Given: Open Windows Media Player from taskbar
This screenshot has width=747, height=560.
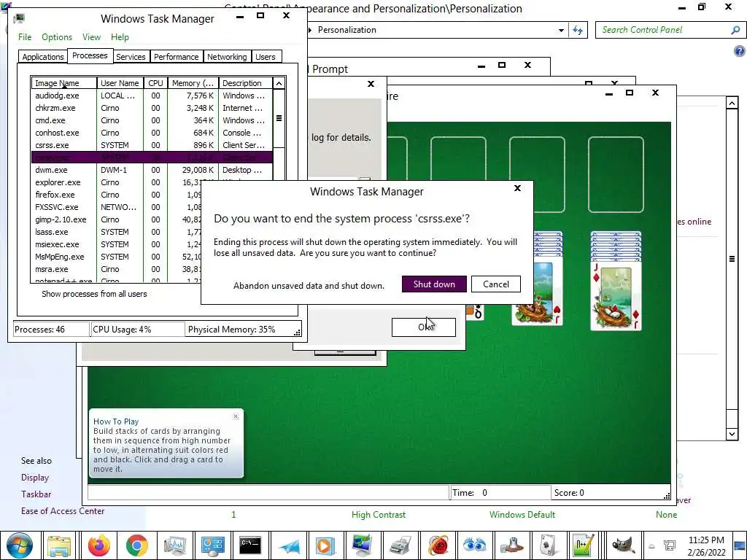Looking at the screenshot, I should 325,545.
